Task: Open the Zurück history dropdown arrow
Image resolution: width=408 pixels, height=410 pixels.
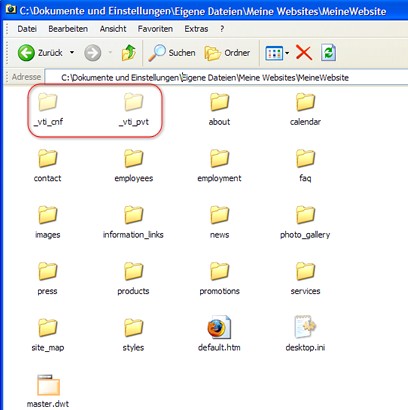Action: (x=72, y=53)
